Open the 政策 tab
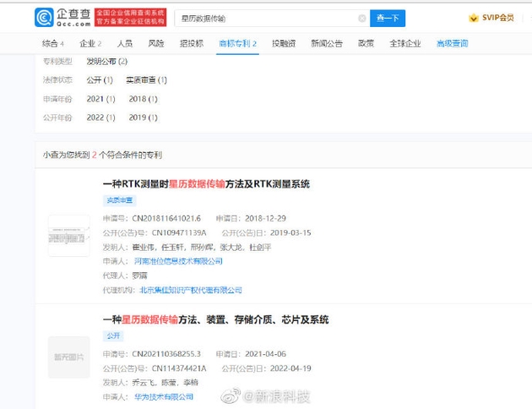 pos(366,43)
